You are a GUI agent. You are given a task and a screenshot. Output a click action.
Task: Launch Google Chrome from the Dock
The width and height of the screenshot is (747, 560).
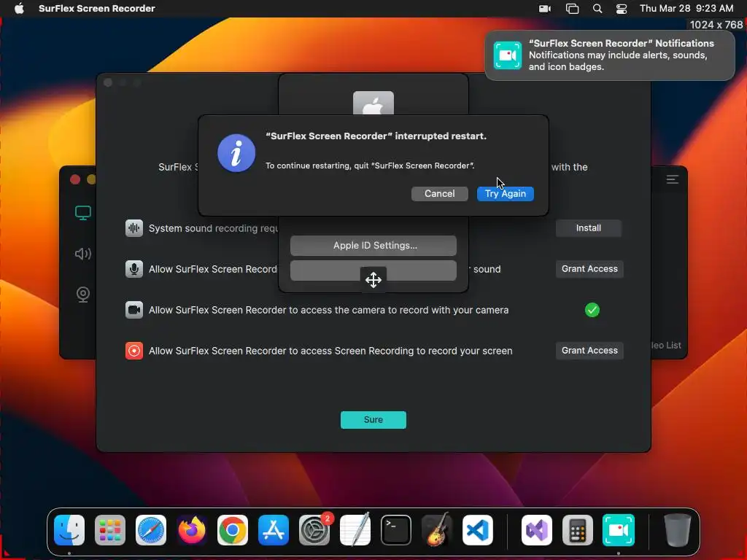coord(233,530)
